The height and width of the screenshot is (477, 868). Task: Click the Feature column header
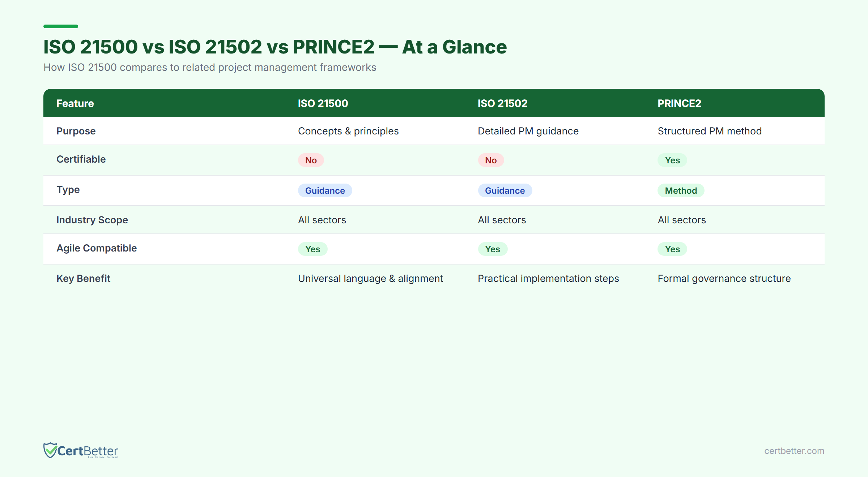pos(75,103)
